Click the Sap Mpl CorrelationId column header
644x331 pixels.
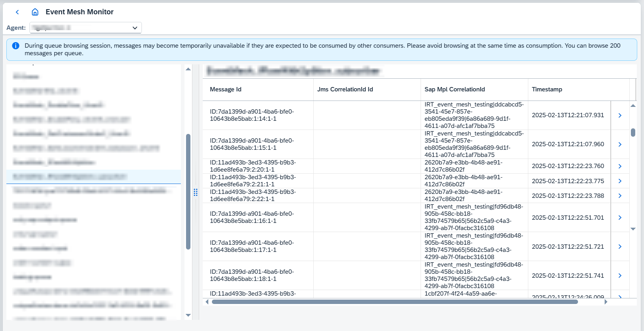coord(474,89)
